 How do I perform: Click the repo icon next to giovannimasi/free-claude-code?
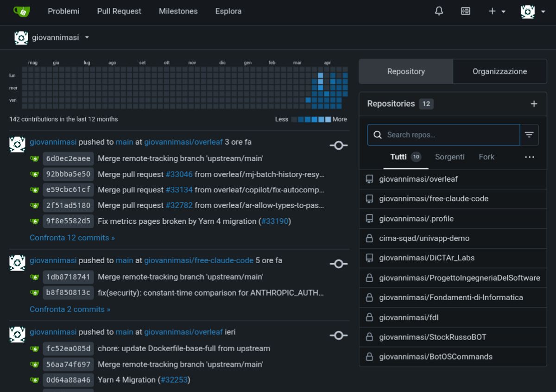369,199
